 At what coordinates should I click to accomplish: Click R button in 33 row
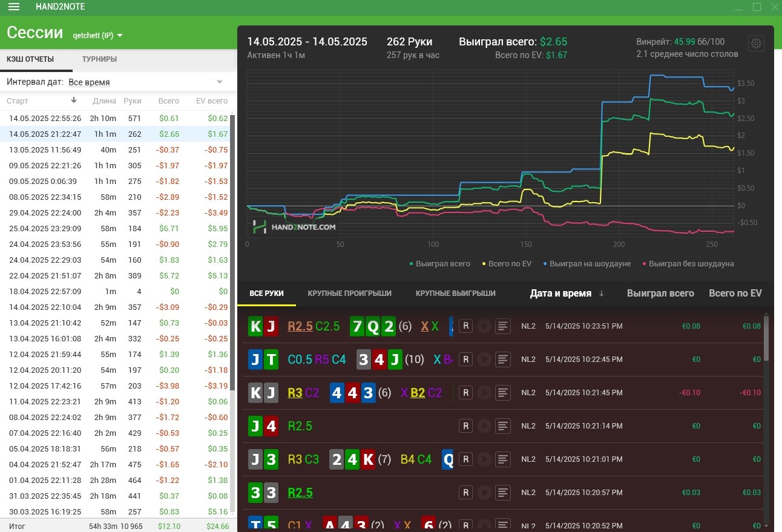(x=465, y=493)
